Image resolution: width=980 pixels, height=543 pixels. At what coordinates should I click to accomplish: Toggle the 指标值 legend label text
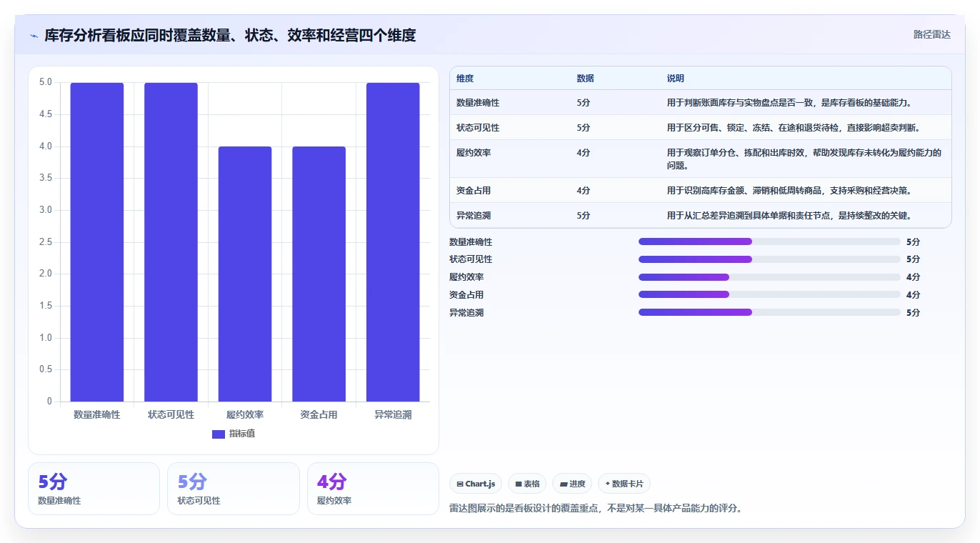click(x=242, y=434)
